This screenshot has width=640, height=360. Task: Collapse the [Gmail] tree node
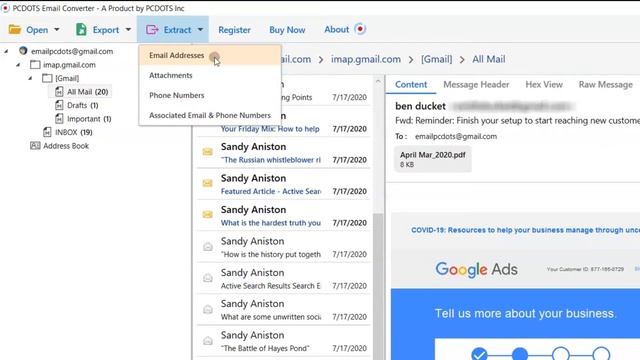[30, 78]
